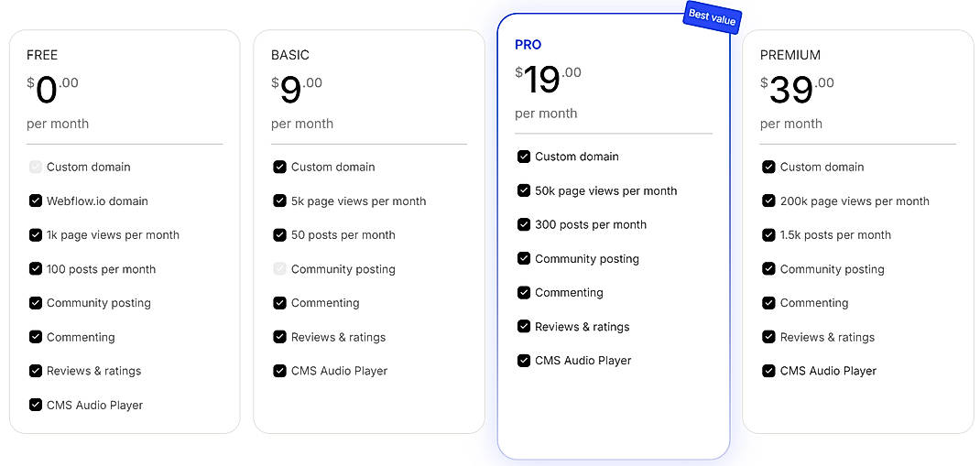Toggle Reviews & ratings checkbox in PREMIUM plan

click(768, 337)
